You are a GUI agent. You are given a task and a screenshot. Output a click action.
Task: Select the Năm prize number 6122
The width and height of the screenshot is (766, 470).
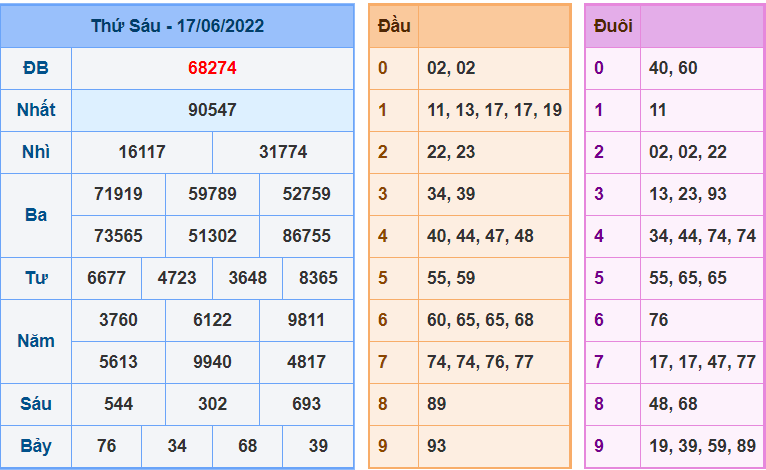click(213, 320)
